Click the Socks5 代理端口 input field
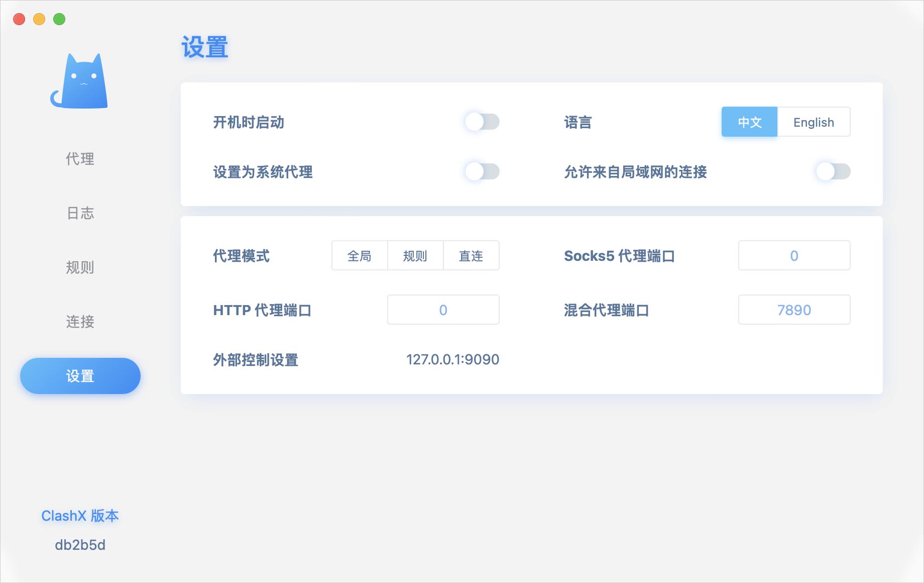Image resolution: width=924 pixels, height=583 pixels. [794, 256]
